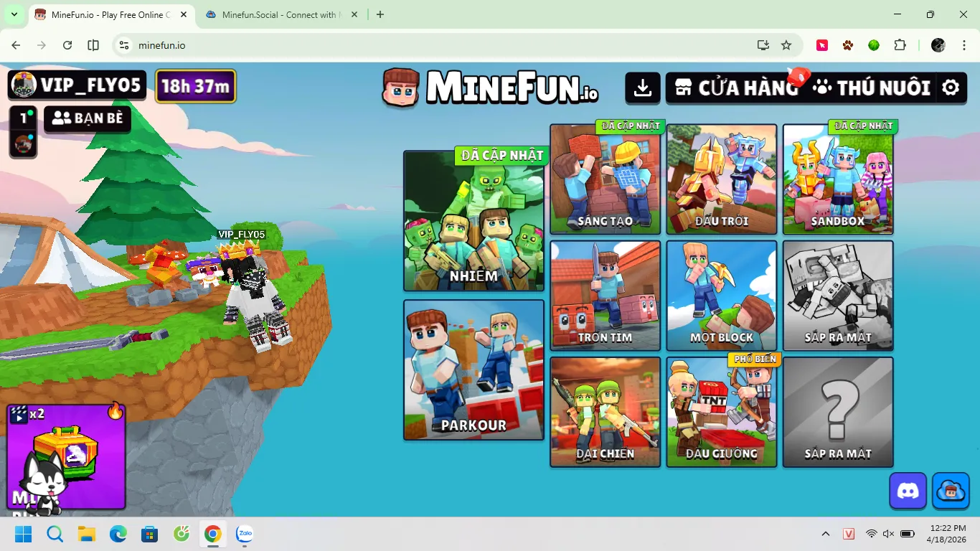Open the VIP_FLYO5 profile button
Viewport: 980px width, 551px height.
pyautogui.click(x=77, y=85)
